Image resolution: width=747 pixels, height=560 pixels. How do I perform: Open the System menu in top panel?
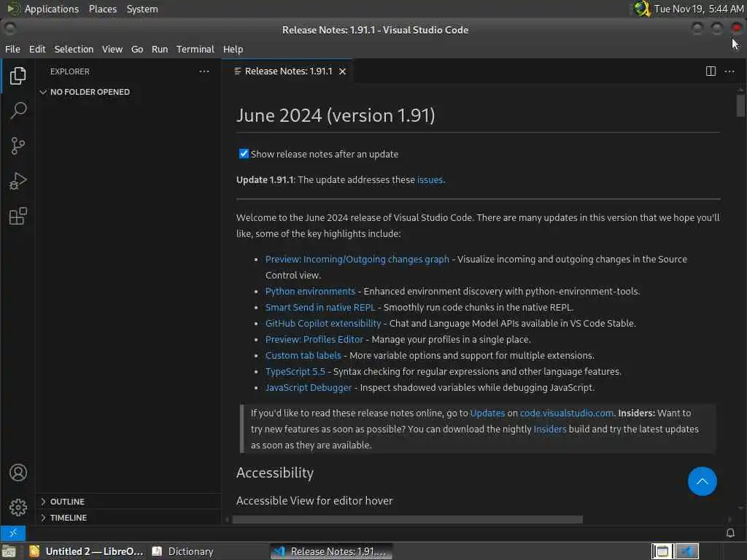(x=142, y=9)
